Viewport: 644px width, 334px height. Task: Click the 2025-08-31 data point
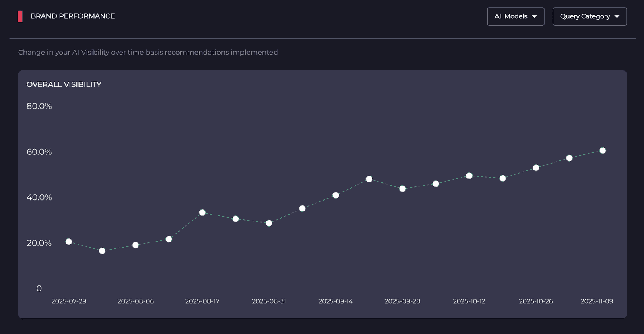[269, 223]
